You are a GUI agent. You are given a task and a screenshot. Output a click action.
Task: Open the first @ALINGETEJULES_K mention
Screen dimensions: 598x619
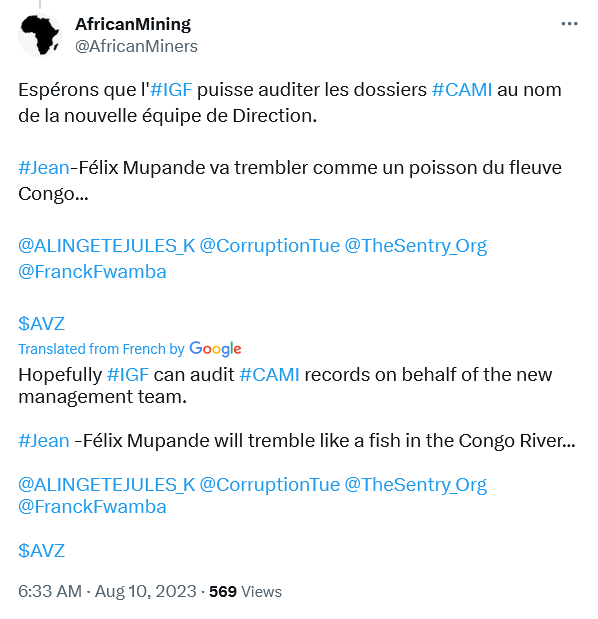107,246
